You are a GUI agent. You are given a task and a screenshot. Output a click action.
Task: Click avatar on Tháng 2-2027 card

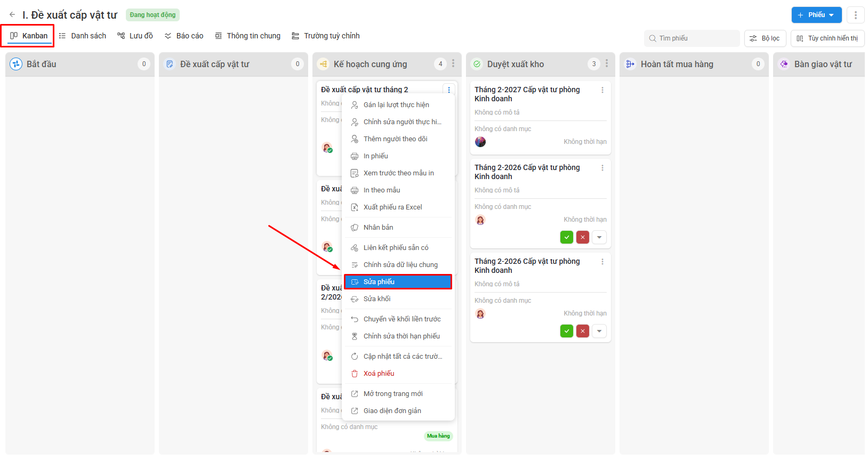coord(480,142)
